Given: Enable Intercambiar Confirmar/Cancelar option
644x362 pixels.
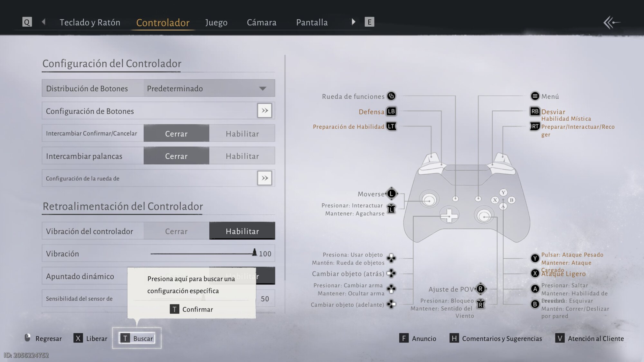Looking at the screenshot, I should (x=242, y=134).
